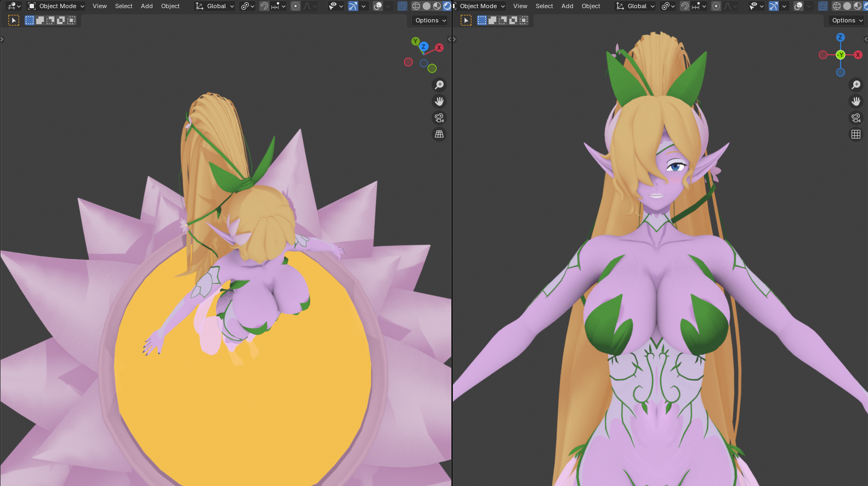Select solid shading mode in left viewport

[427, 6]
